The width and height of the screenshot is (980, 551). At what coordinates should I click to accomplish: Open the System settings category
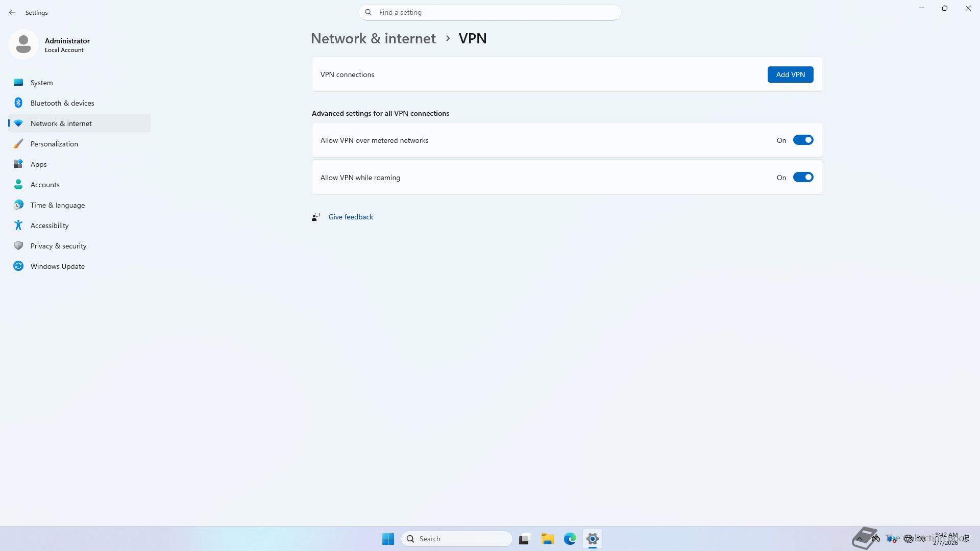[x=41, y=83]
